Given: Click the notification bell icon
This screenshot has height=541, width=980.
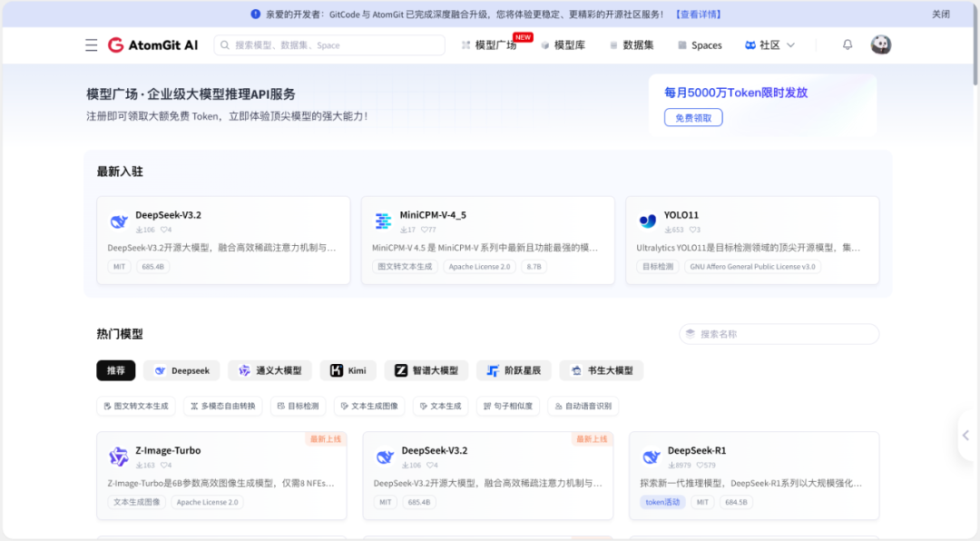Looking at the screenshot, I should pyautogui.click(x=848, y=44).
